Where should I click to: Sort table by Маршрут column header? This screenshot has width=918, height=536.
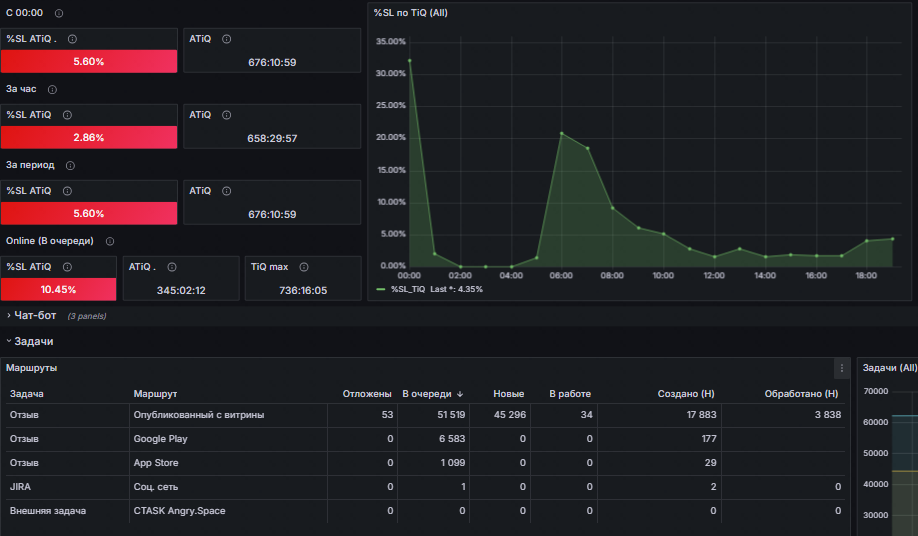[x=155, y=394]
